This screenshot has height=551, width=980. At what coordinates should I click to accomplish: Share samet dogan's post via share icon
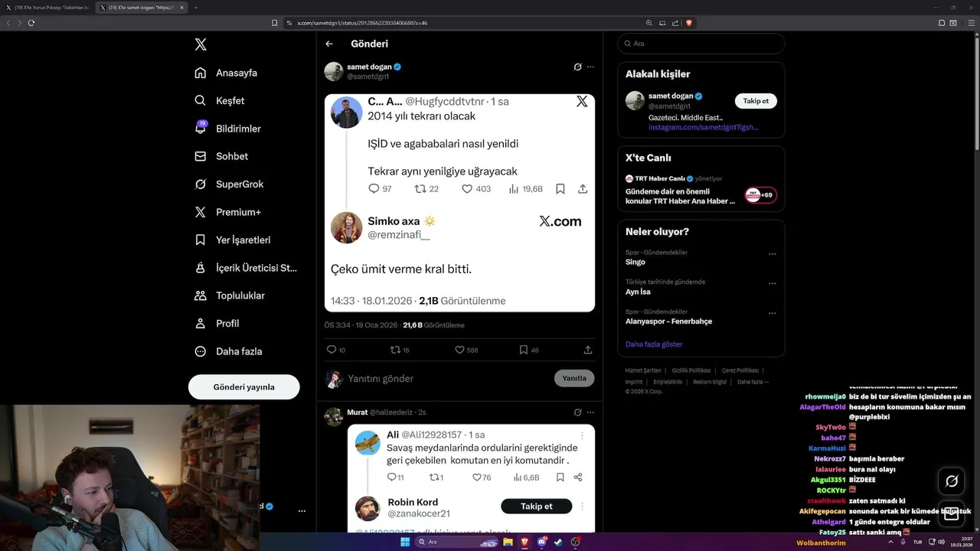click(x=588, y=350)
